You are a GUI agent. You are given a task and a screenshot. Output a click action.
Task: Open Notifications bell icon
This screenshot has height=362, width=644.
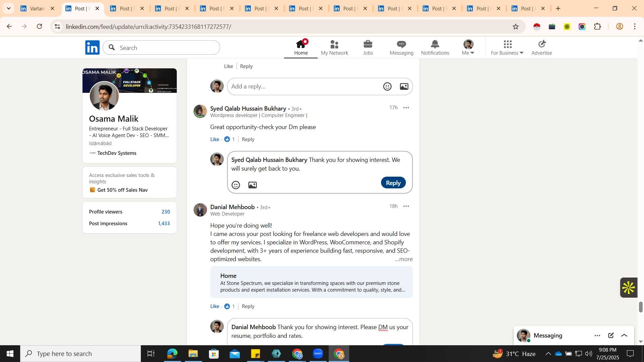(x=435, y=47)
